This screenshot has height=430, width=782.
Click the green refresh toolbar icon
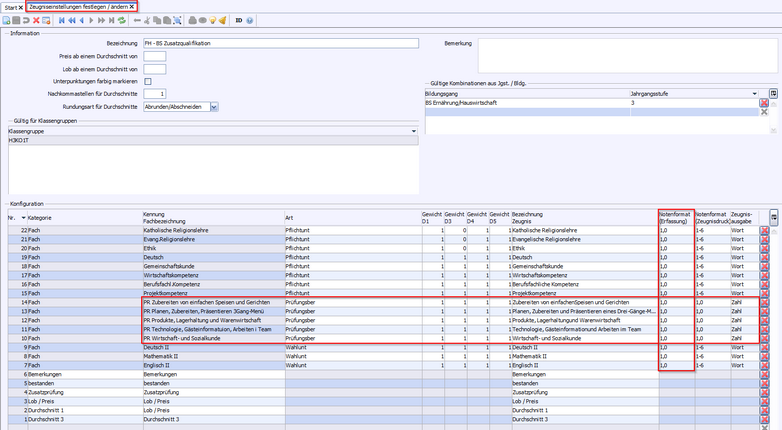coord(122,19)
